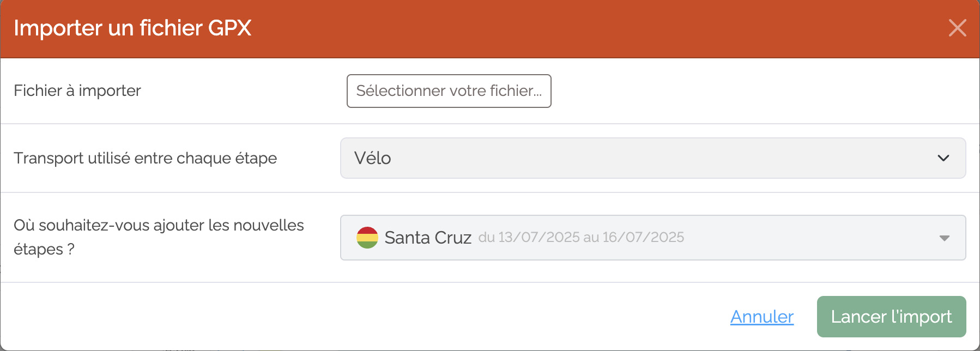
Task: Click the étapes ? label text
Action: point(44,249)
